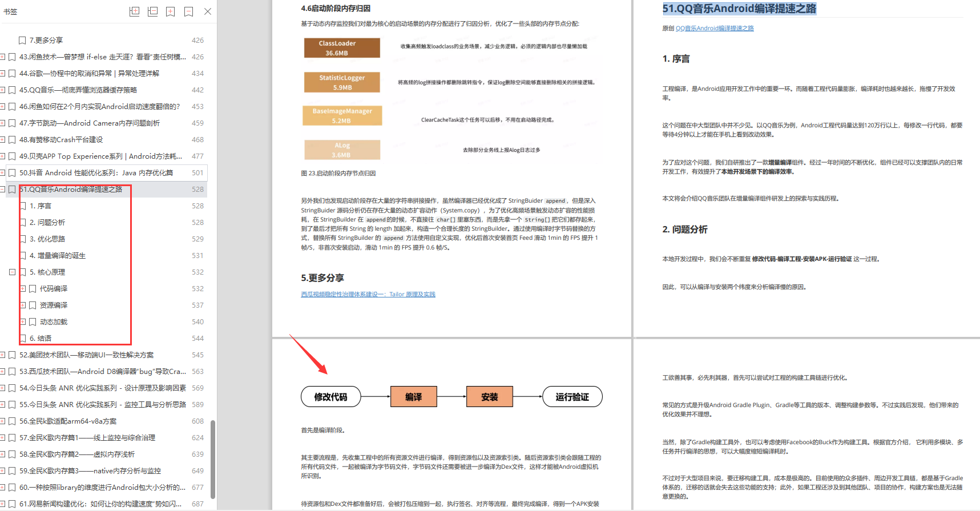Expand the 43.闲鱼技术 bookmark entry
Screen dimensions: 980x511
click(2, 57)
